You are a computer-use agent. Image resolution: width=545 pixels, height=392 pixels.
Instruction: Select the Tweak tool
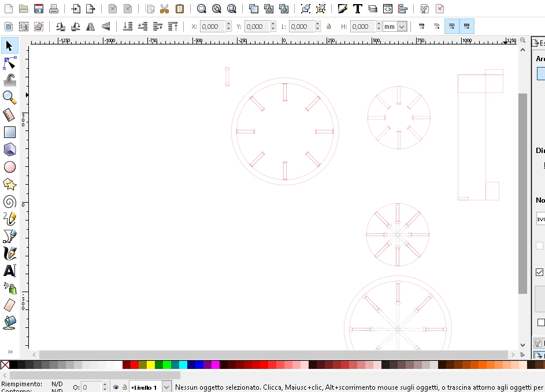pos(10,81)
